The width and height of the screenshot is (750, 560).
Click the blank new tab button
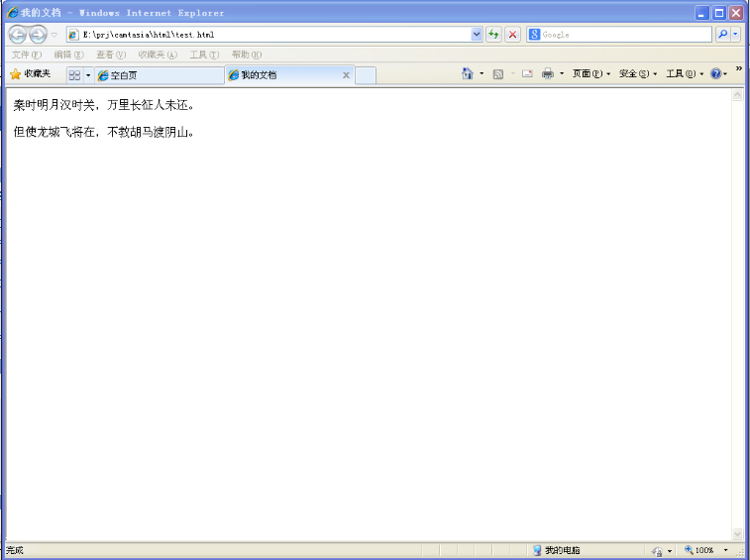365,75
